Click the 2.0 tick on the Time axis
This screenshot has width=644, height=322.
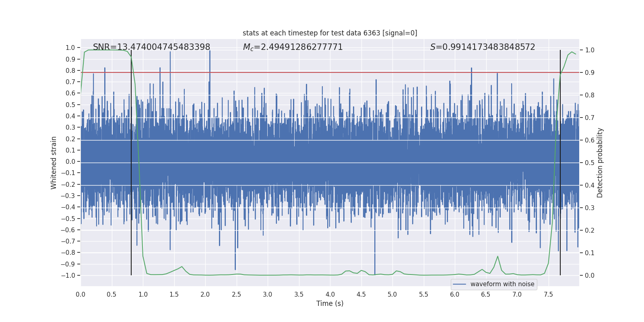(x=205, y=294)
